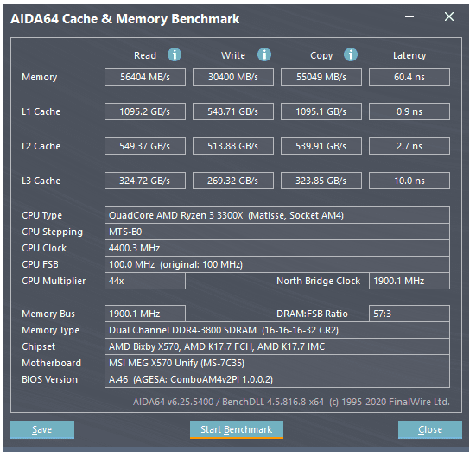Click the Copy info icon
This screenshot has height=457, width=476.
[x=351, y=54]
